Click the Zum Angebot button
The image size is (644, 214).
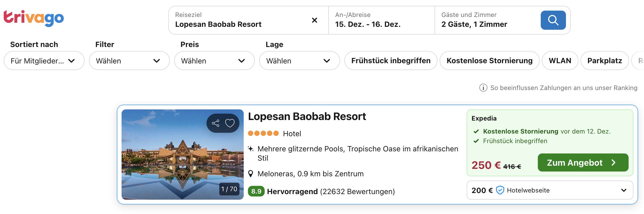[583, 162]
